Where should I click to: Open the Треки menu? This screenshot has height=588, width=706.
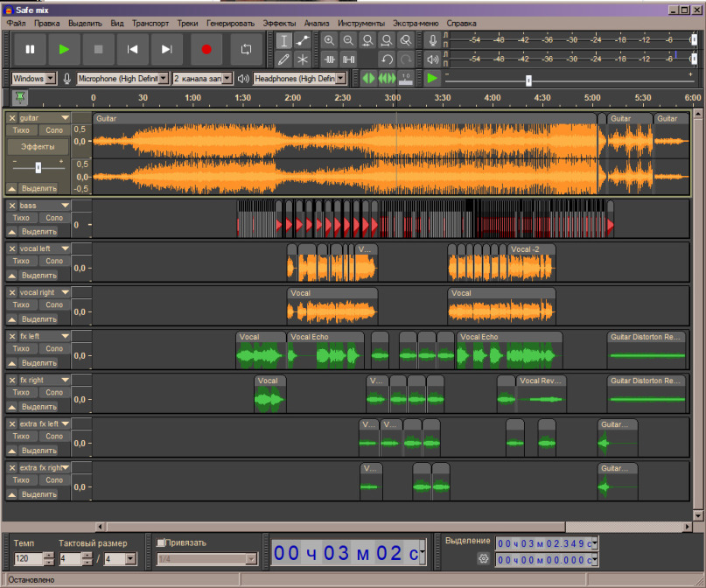pos(186,22)
